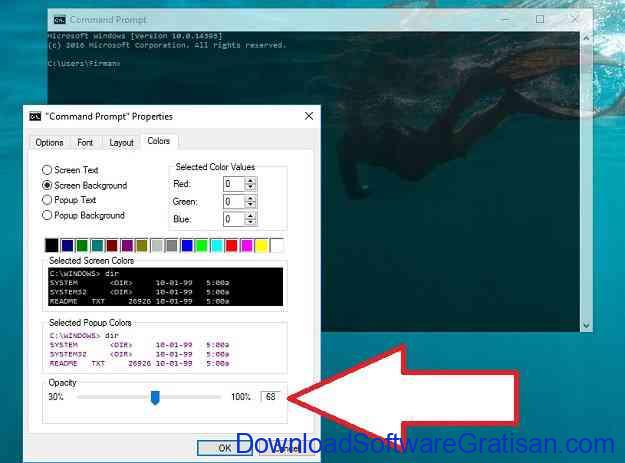The height and width of the screenshot is (463, 625).
Task: Click the Red value input field
Action: [x=233, y=184]
